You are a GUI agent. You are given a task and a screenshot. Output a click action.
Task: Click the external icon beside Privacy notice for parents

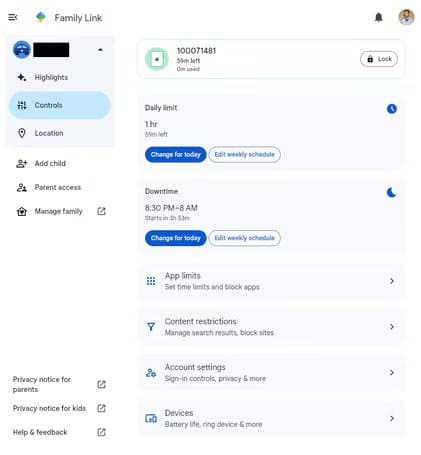tap(101, 384)
